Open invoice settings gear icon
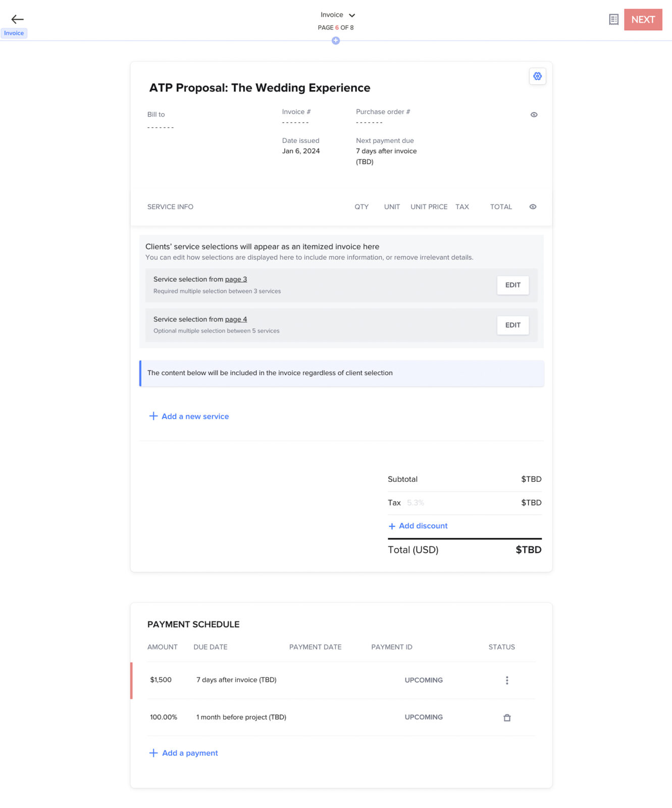 tap(537, 76)
